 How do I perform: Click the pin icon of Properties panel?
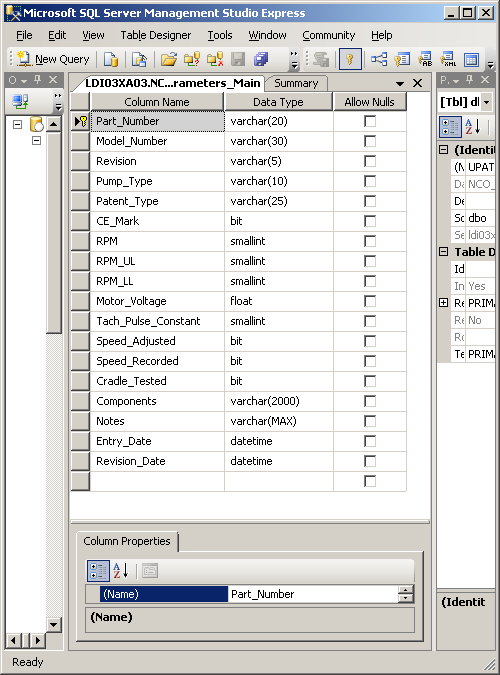[470, 80]
